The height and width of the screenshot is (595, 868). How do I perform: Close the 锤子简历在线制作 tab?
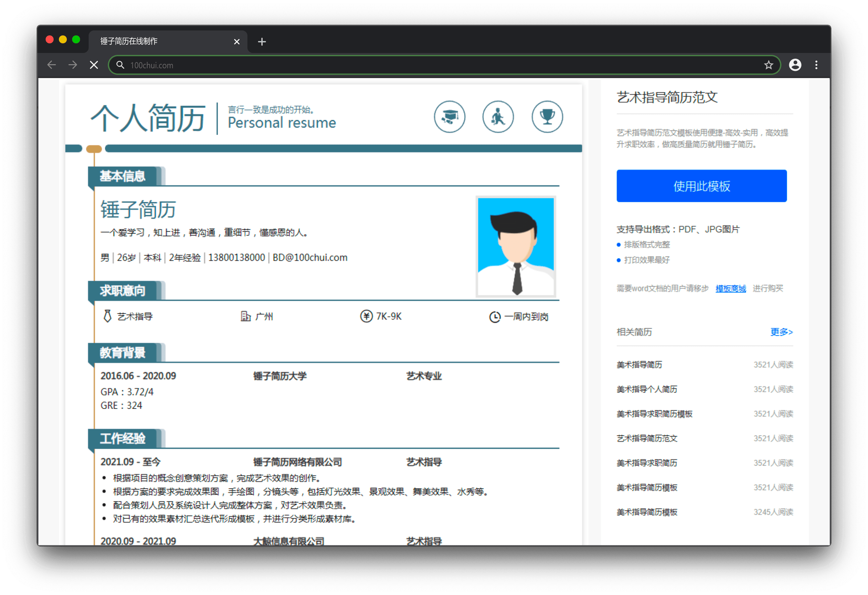pyautogui.click(x=237, y=41)
